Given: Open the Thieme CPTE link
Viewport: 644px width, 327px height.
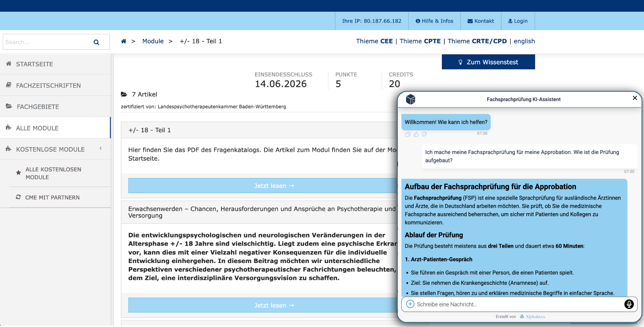Looking at the screenshot, I should (x=420, y=41).
